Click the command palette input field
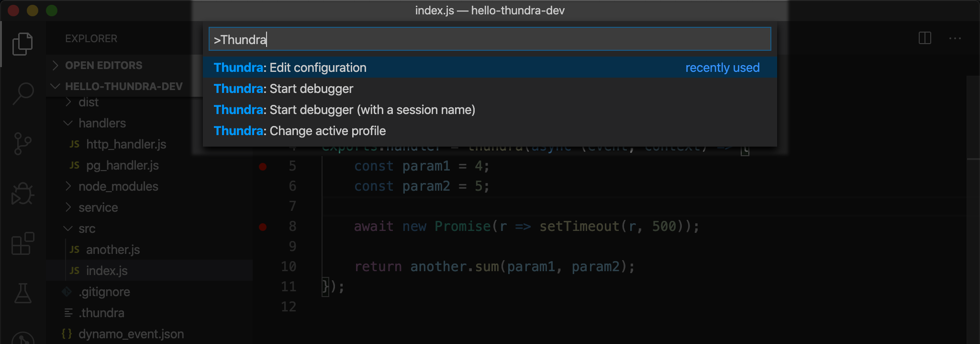980x344 pixels. (490, 39)
